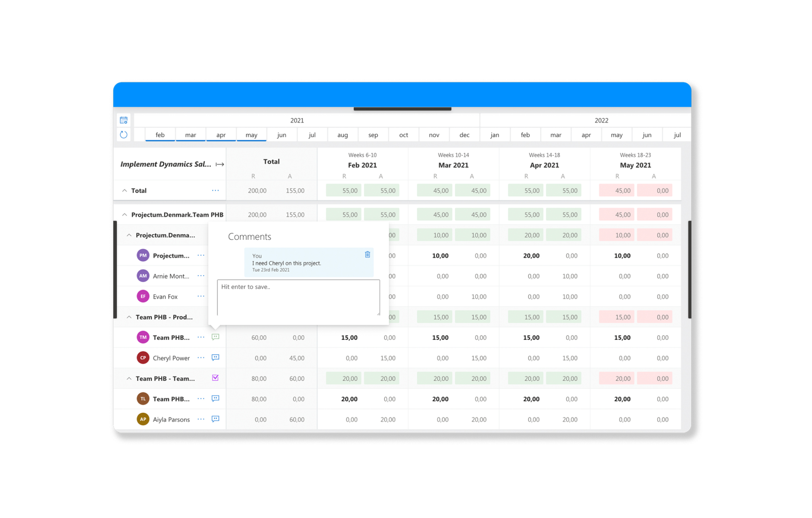Image resolution: width=812 pixels, height=518 pixels.
Task: Collapse Team PHB - Prod... group
Action: click(129, 317)
